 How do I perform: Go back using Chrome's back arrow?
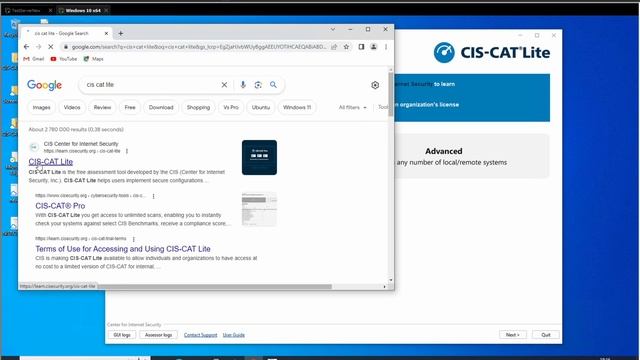(27, 47)
